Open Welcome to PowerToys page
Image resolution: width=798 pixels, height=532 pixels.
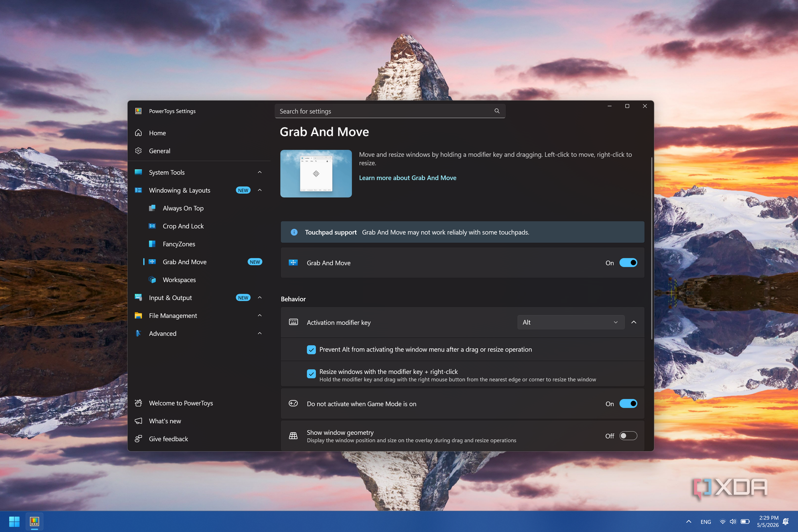click(200, 403)
